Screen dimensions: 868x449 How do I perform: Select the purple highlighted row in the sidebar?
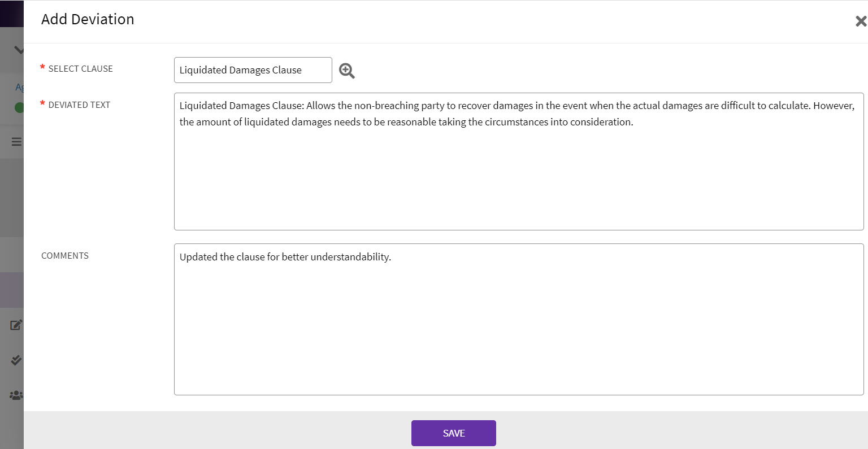[12, 290]
